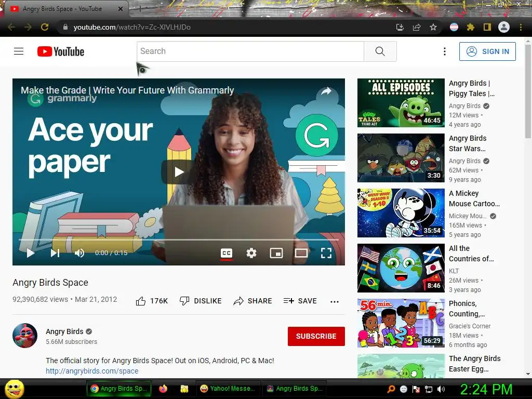532x399 pixels.
Task: Open the player settings gear
Action: coord(251,253)
